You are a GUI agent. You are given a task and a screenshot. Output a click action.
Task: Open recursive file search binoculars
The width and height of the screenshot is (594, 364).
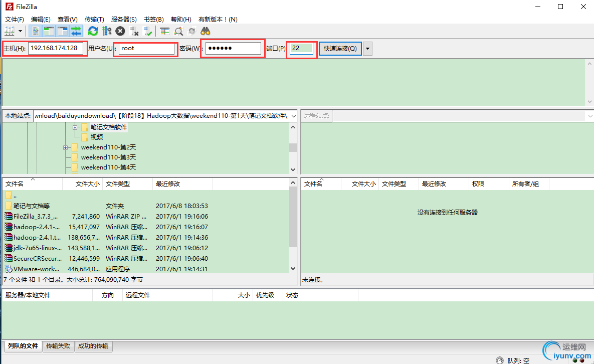pyautogui.click(x=206, y=31)
